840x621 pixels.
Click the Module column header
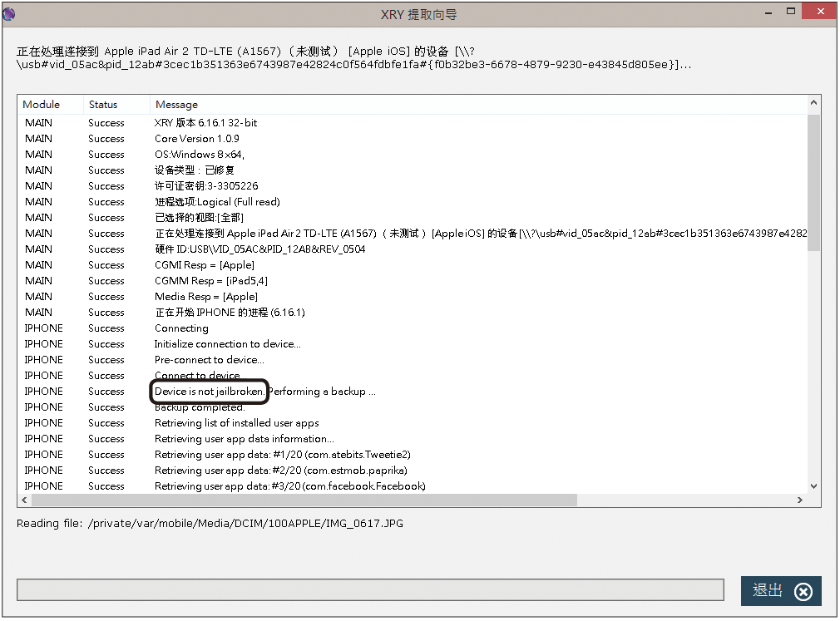click(x=50, y=105)
